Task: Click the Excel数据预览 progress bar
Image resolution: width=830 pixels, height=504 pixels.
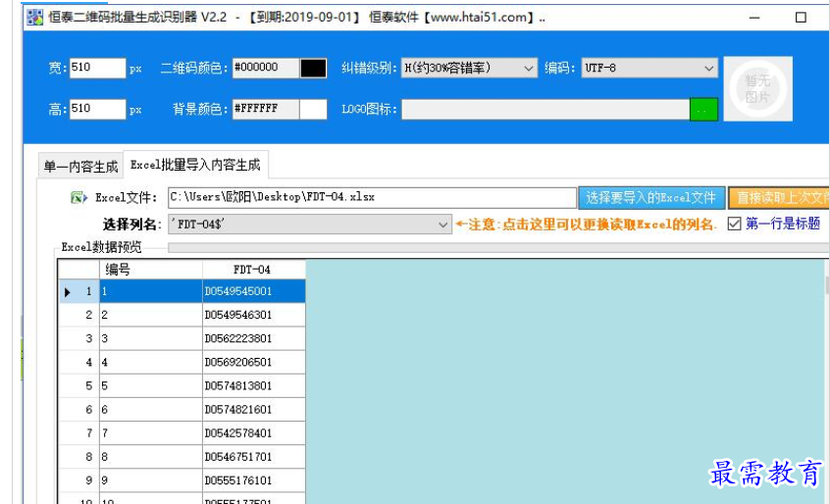Action: [x=498, y=247]
